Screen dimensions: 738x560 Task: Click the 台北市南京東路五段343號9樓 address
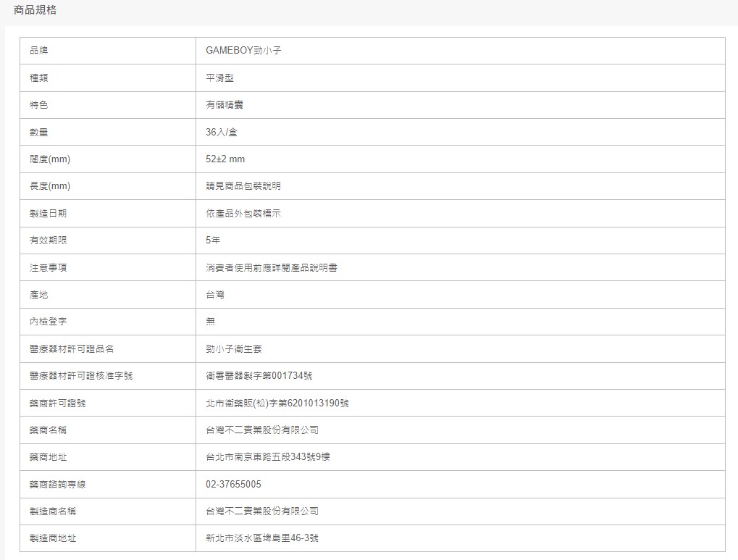click(268, 456)
